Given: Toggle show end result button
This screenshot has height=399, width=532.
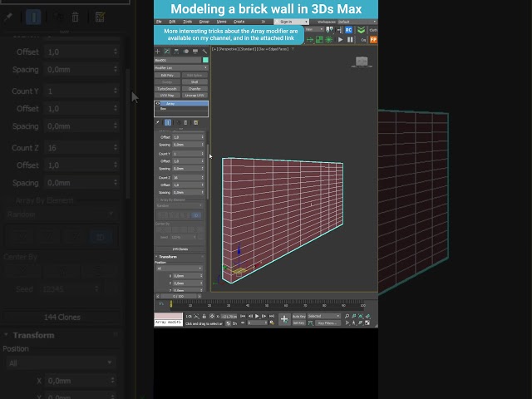Looking at the screenshot, I should (168, 122).
